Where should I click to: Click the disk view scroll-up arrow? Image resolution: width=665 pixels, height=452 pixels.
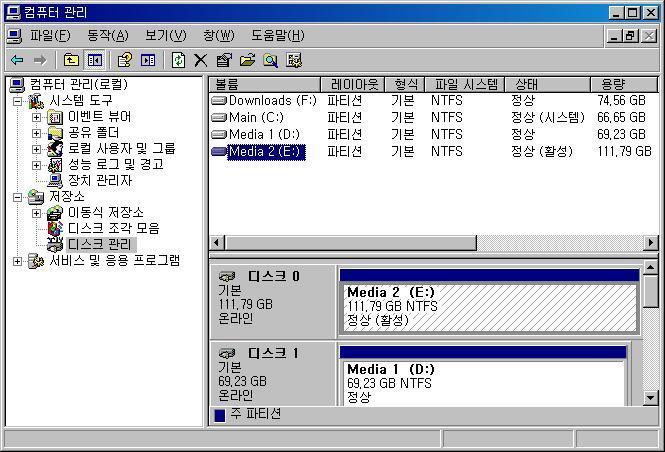(x=651, y=267)
